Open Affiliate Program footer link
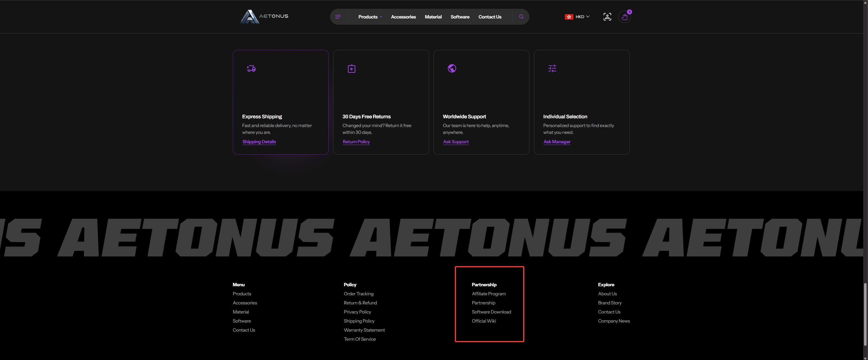The width and height of the screenshot is (868, 360). point(488,294)
